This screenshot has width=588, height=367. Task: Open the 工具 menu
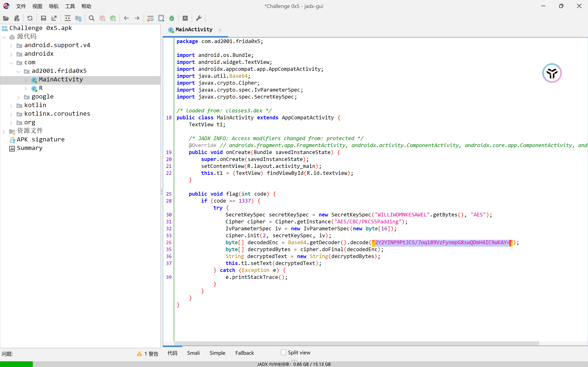coord(70,6)
